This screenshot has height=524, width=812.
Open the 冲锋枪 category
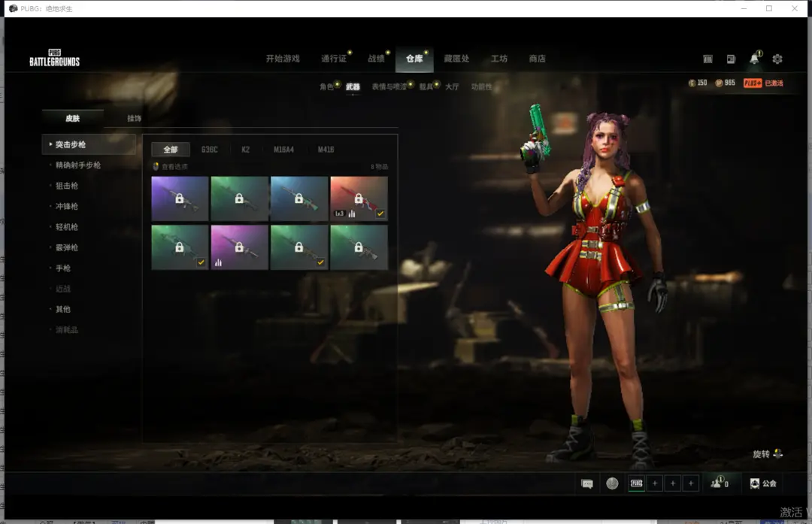pos(67,206)
